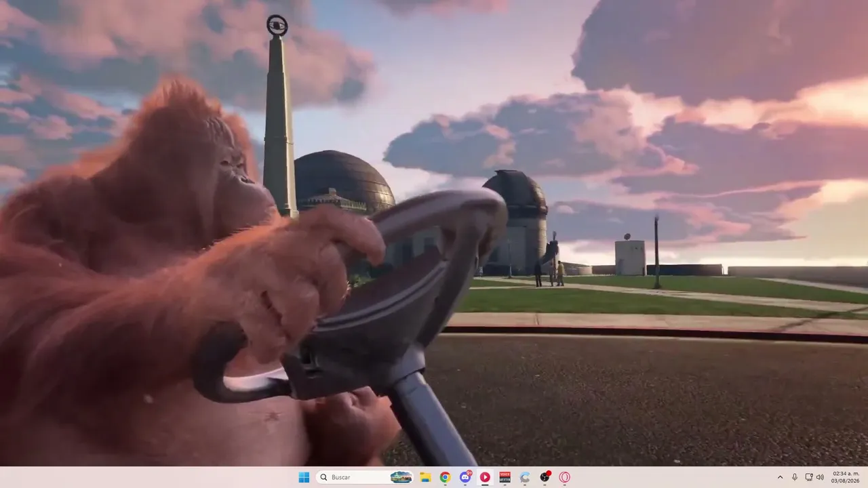Open the search highlight landscape image

pyautogui.click(x=401, y=477)
